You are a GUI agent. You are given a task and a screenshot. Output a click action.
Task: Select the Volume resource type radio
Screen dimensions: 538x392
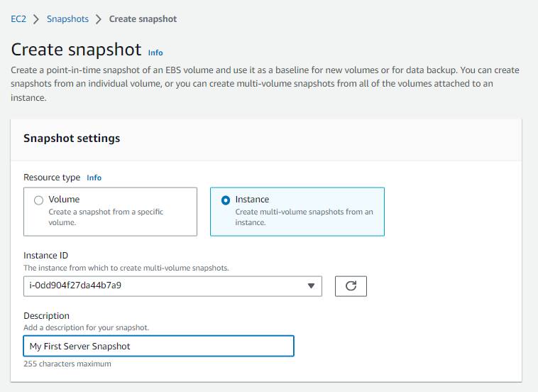(38, 200)
